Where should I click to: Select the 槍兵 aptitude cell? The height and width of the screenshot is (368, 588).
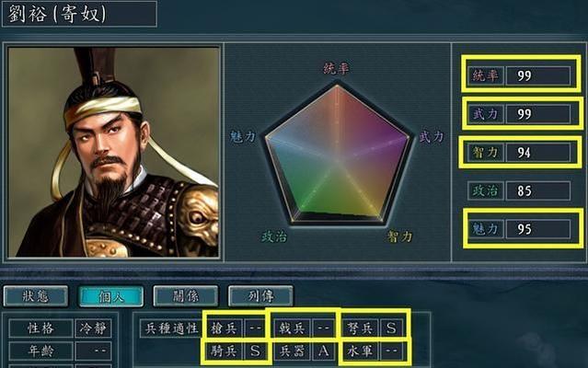coord(236,328)
